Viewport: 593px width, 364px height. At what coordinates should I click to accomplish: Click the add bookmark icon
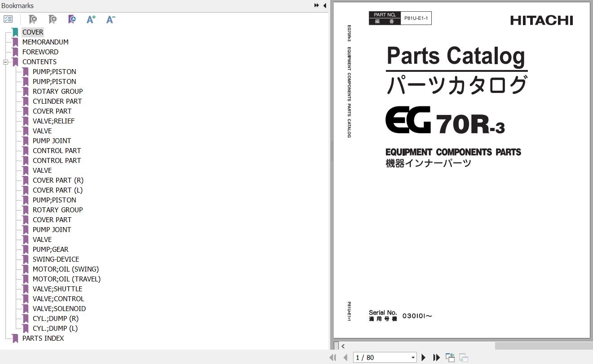(x=53, y=19)
